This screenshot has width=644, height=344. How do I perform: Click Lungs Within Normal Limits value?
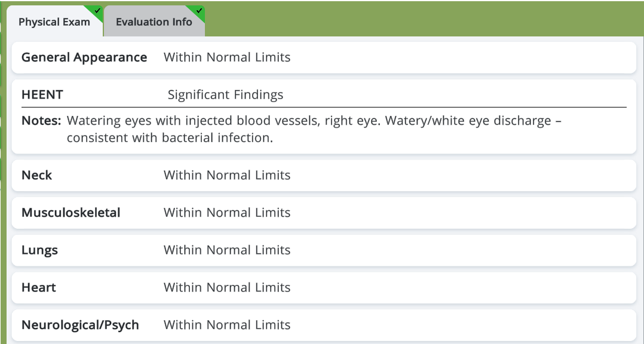(227, 250)
